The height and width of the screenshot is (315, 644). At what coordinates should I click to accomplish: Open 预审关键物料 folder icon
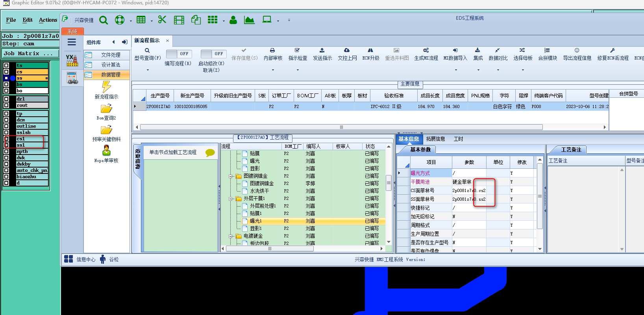[106, 130]
